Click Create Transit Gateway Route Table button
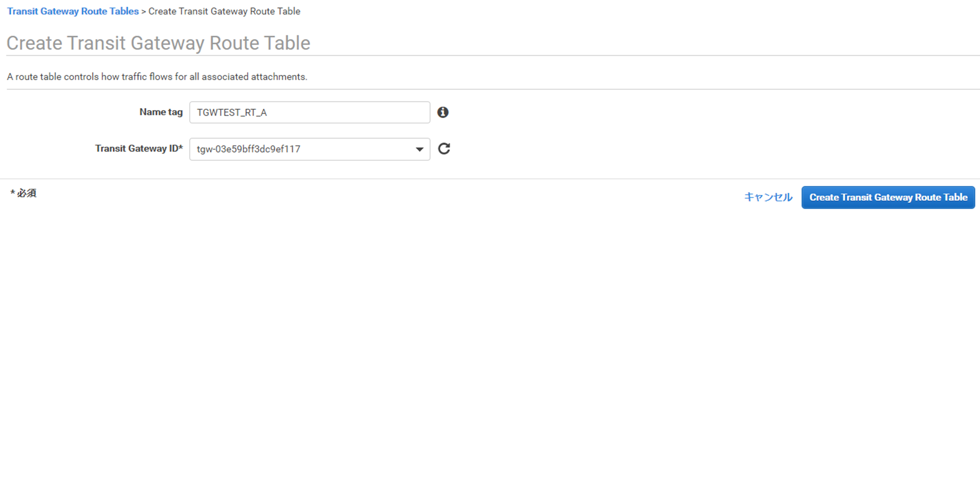Viewport: 980px width, 477px height. click(x=888, y=198)
